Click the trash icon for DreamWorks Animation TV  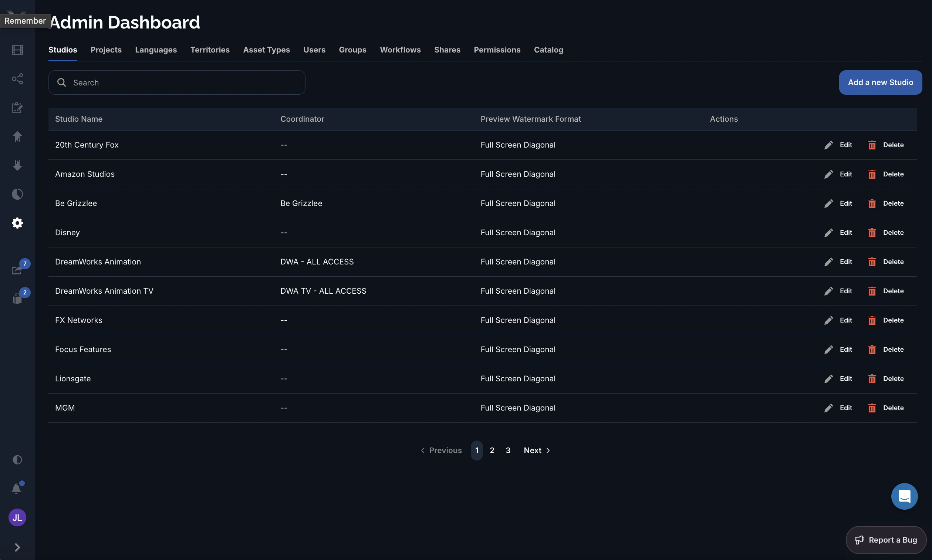pyautogui.click(x=872, y=291)
